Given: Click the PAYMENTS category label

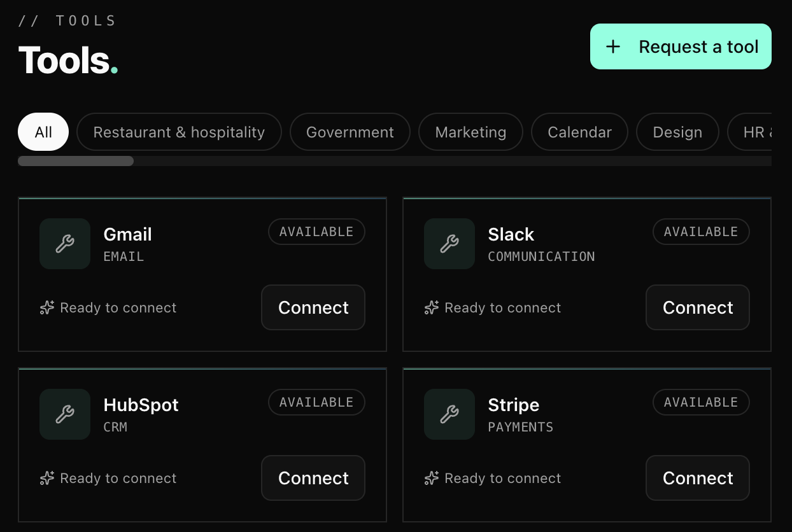Looking at the screenshot, I should (521, 427).
